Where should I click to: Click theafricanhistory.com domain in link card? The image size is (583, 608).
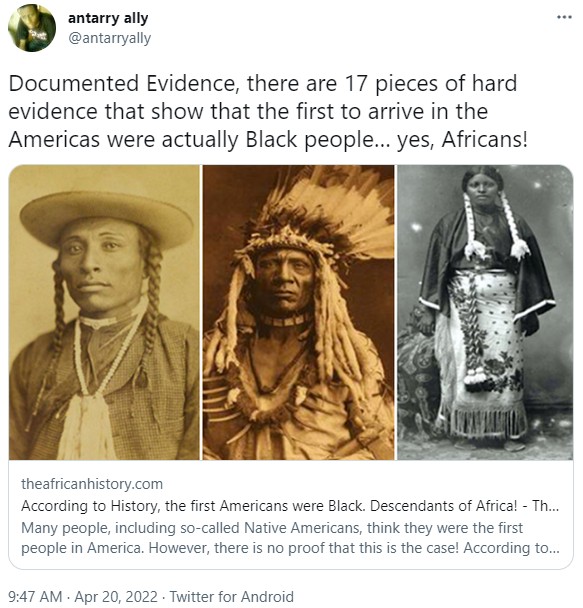coord(92,484)
